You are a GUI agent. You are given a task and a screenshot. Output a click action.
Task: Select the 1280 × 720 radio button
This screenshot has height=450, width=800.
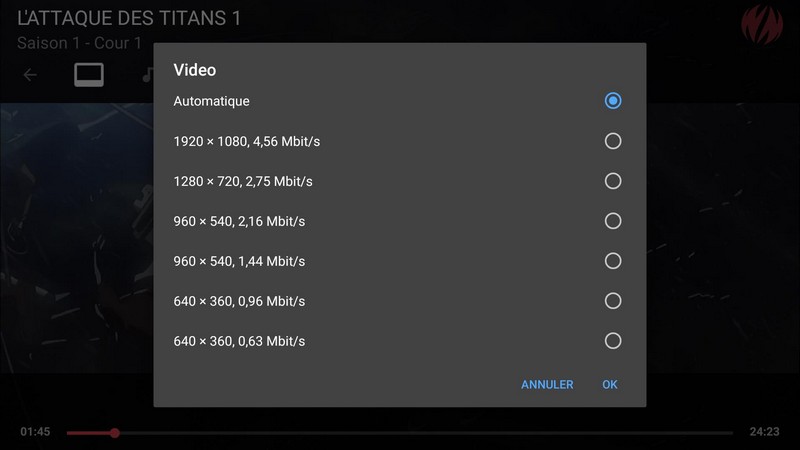point(613,181)
